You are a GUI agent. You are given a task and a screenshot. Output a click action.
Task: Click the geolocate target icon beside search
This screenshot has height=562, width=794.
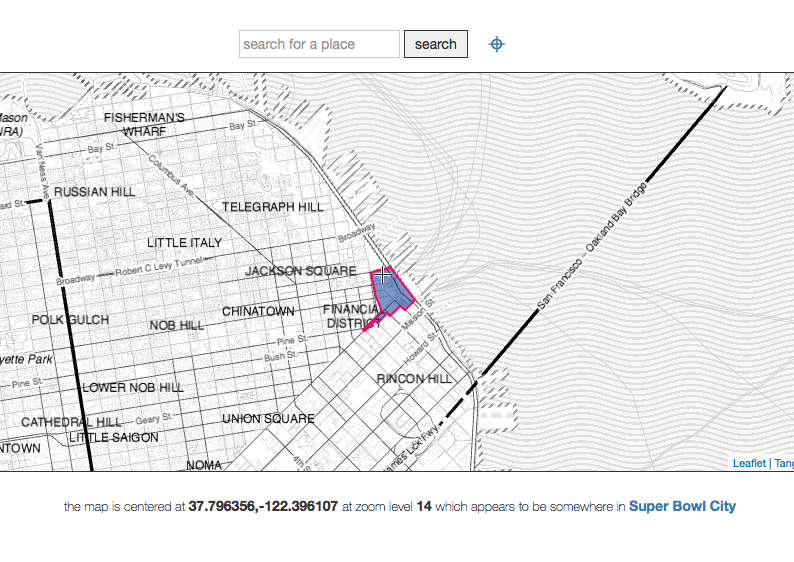click(x=496, y=44)
